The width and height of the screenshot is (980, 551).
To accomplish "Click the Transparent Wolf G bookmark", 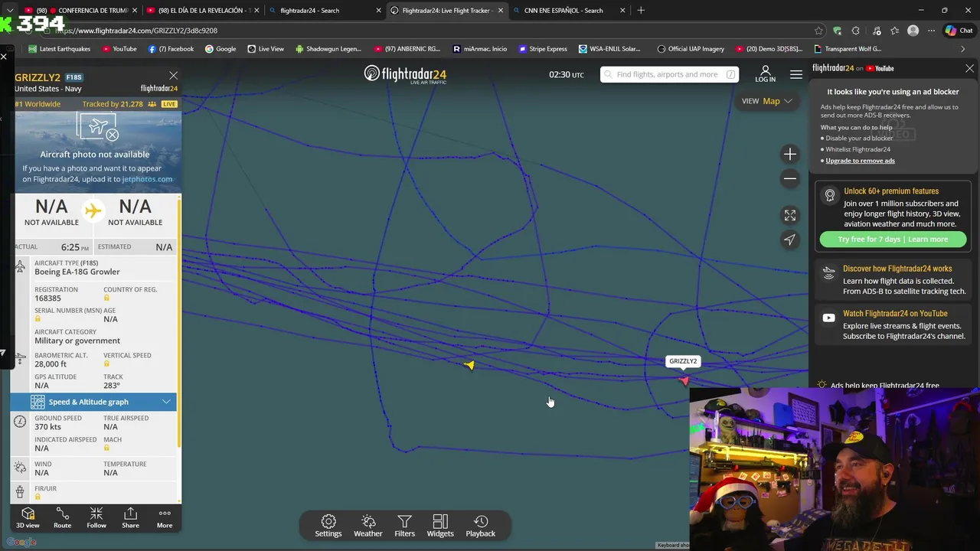I will [x=848, y=49].
